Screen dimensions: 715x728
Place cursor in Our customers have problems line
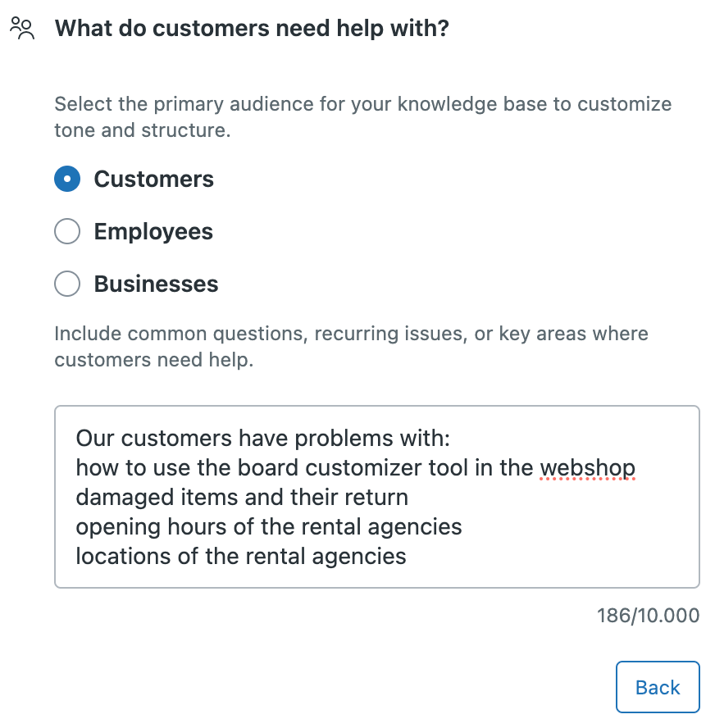pyautogui.click(x=262, y=439)
